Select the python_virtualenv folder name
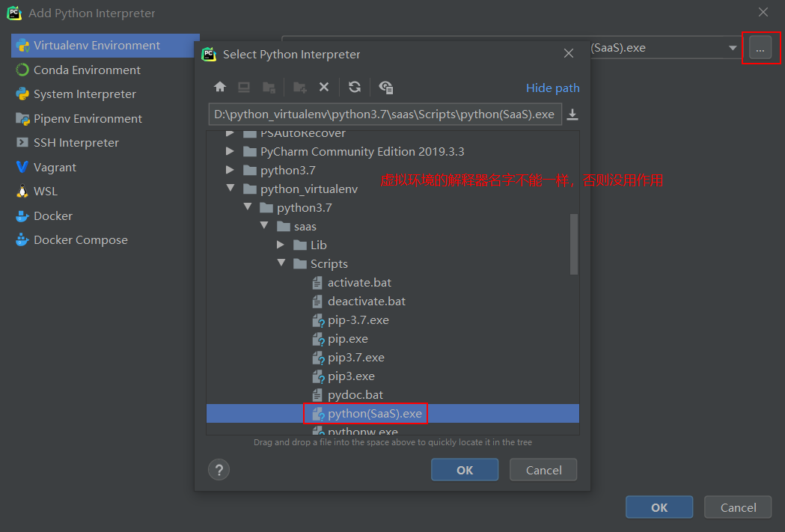This screenshot has width=785, height=532. (x=309, y=189)
